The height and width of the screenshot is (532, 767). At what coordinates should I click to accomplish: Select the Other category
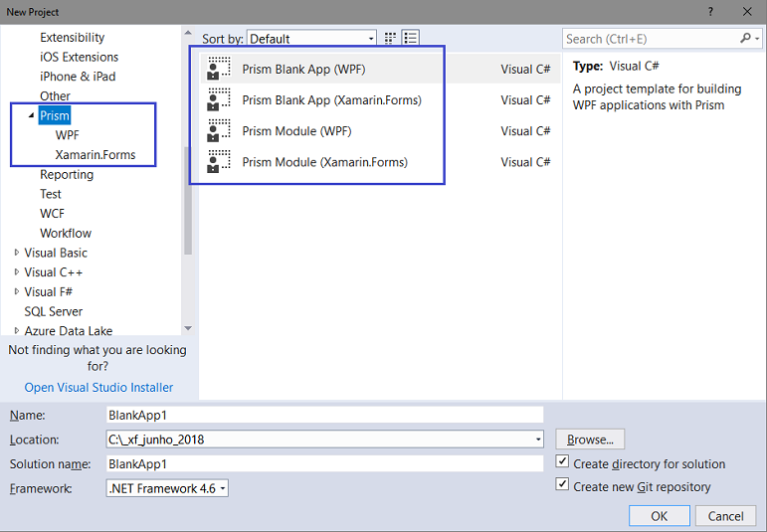coord(55,95)
